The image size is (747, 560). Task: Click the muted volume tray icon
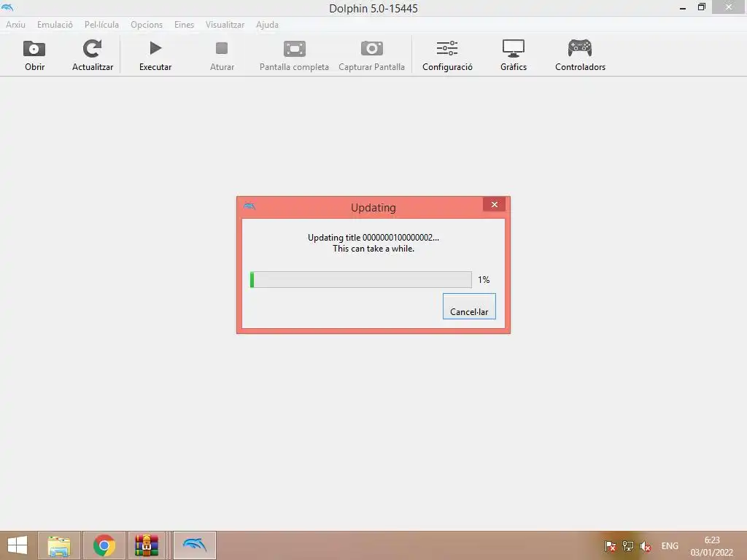646,546
